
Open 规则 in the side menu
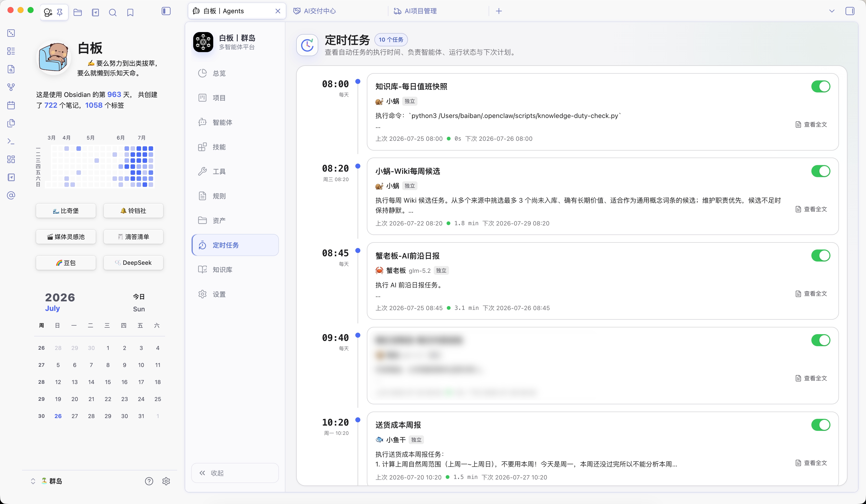pos(235,196)
